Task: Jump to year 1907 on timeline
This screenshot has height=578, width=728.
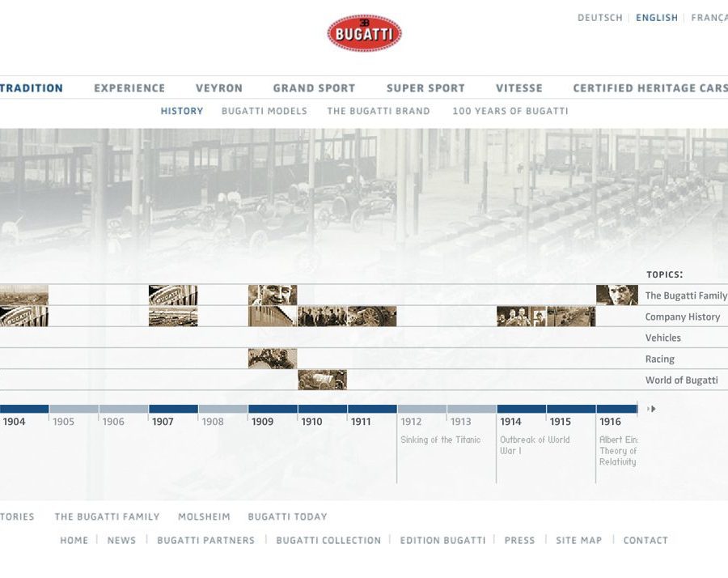Action: tap(163, 422)
